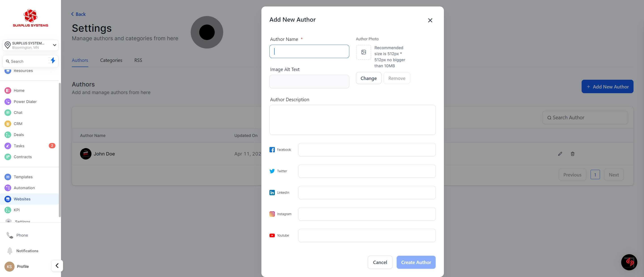This screenshot has height=277, width=644.
Task: Switch to the RSS tab
Action: [138, 60]
